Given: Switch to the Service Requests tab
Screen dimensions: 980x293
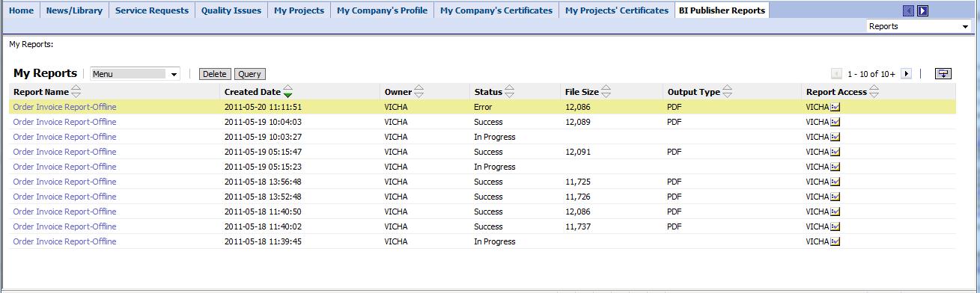Looking at the screenshot, I should coord(152,10).
